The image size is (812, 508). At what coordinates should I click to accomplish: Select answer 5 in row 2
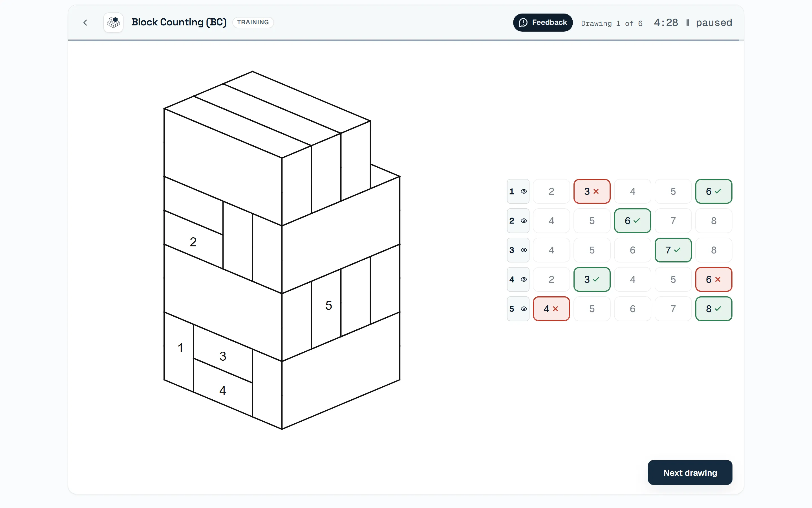(x=592, y=221)
